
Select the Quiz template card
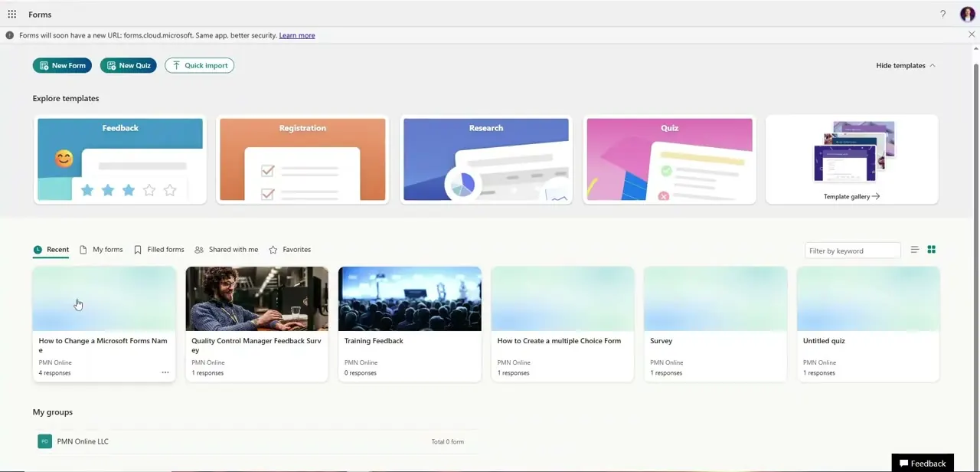670,159
